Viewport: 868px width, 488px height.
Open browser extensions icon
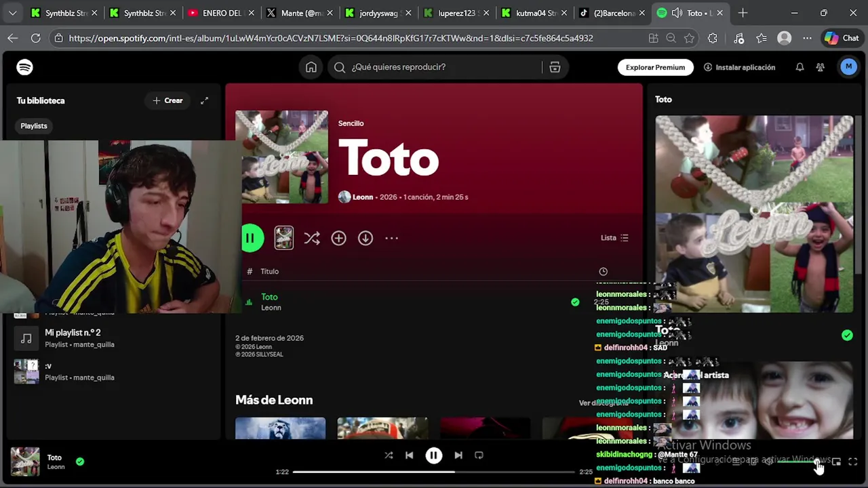[x=712, y=39]
